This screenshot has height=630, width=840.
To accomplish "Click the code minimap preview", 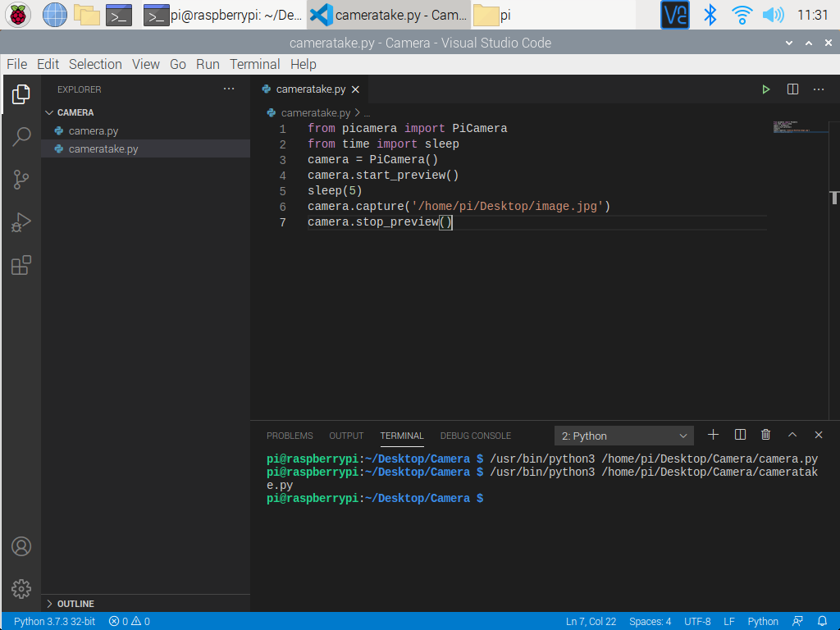I will click(x=800, y=127).
